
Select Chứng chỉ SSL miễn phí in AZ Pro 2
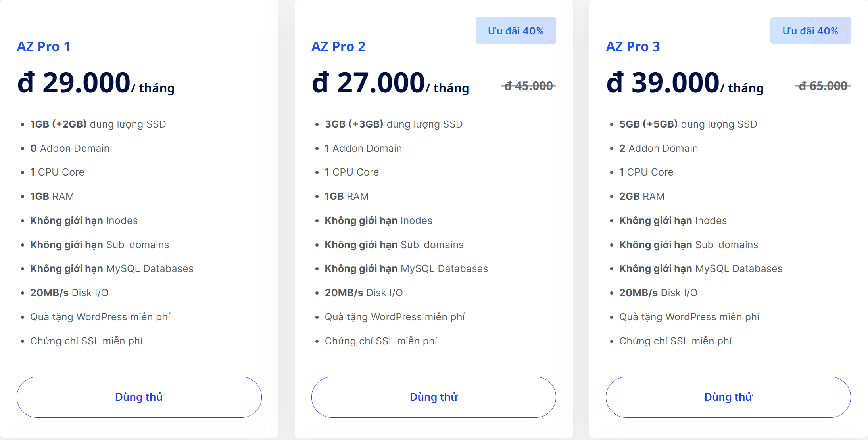381,341
